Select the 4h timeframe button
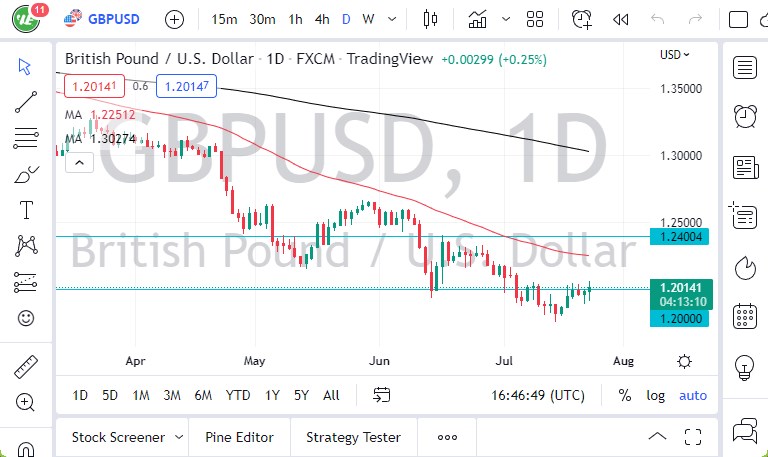The height and width of the screenshot is (457, 768). pyautogui.click(x=321, y=19)
